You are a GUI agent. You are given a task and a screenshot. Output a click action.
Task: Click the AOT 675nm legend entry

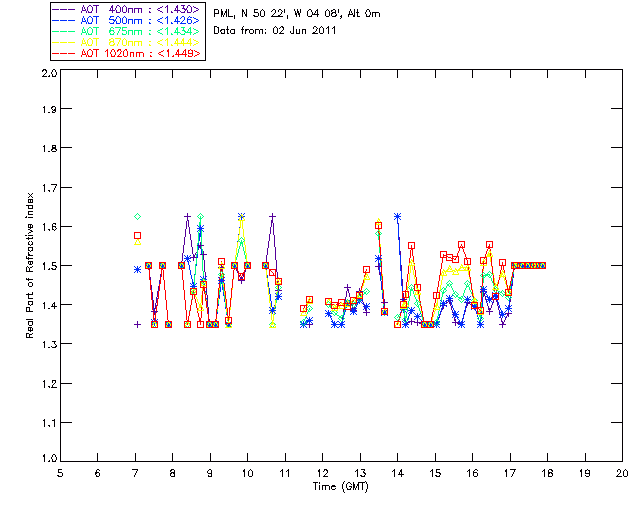click(x=128, y=31)
